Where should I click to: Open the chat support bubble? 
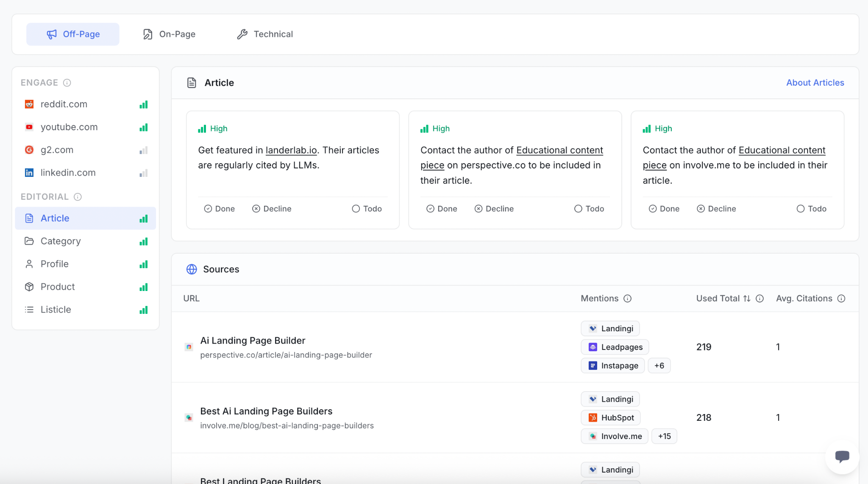(842, 457)
